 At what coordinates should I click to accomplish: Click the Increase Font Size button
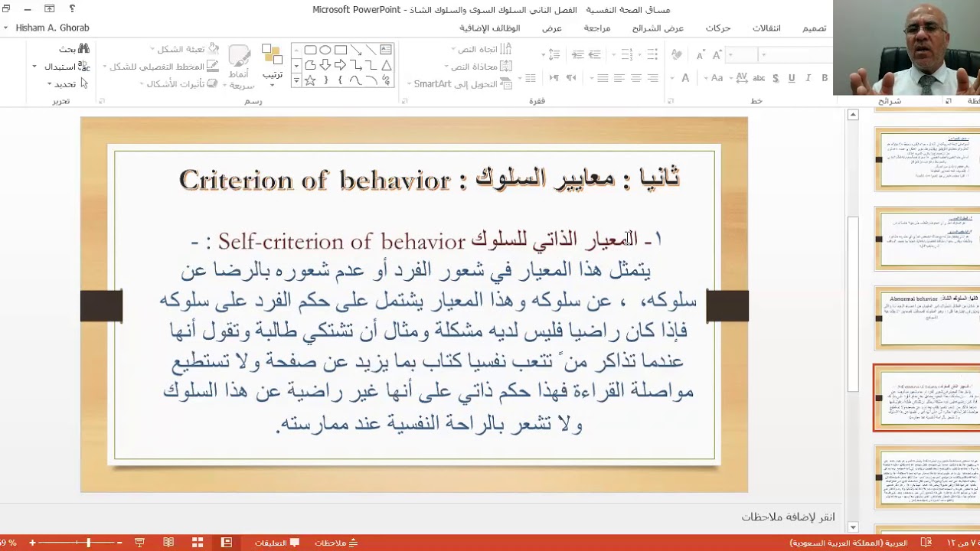[x=717, y=54]
